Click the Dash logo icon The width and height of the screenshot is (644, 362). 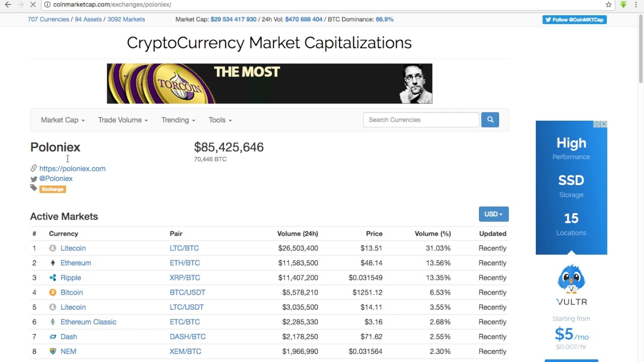click(53, 336)
